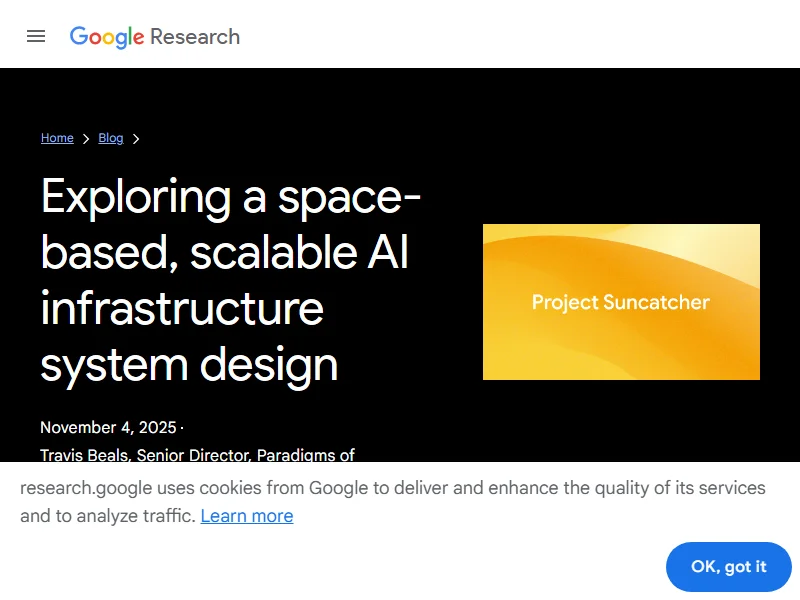Select the article title starting with 'Exploring a space-'
Image resolution: width=800 pixels, height=600 pixels.
click(x=230, y=197)
